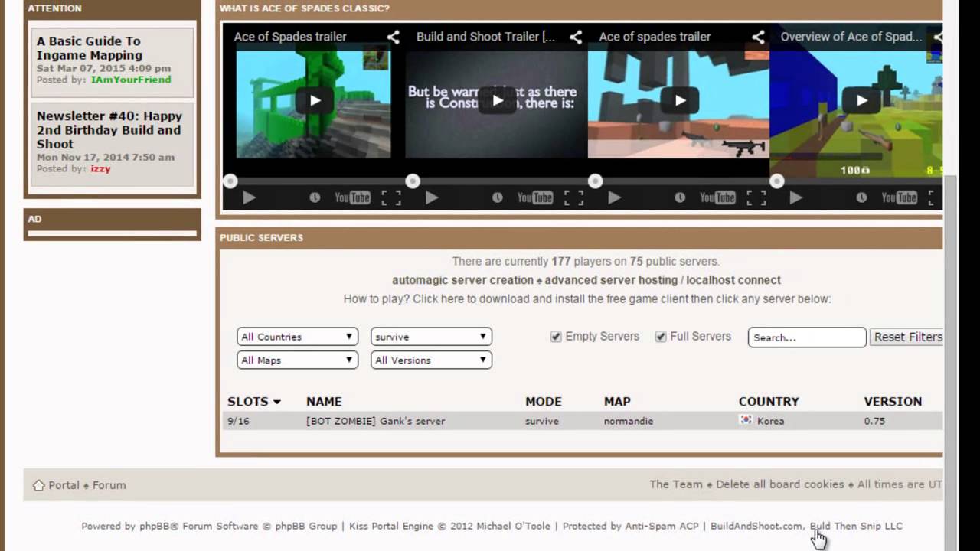Click progress handle of first video
Screen dimensions: 980x551
point(230,181)
